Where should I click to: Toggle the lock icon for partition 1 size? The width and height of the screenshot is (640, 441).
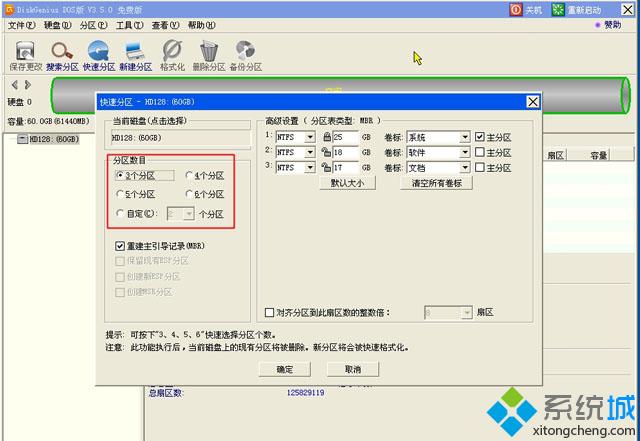(x=325, y=136)
